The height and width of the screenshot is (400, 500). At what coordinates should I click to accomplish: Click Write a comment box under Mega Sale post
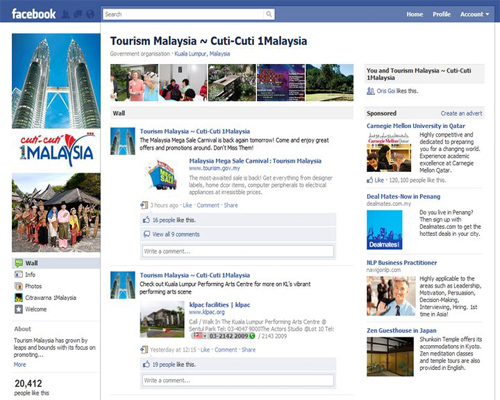click(238, 251)
